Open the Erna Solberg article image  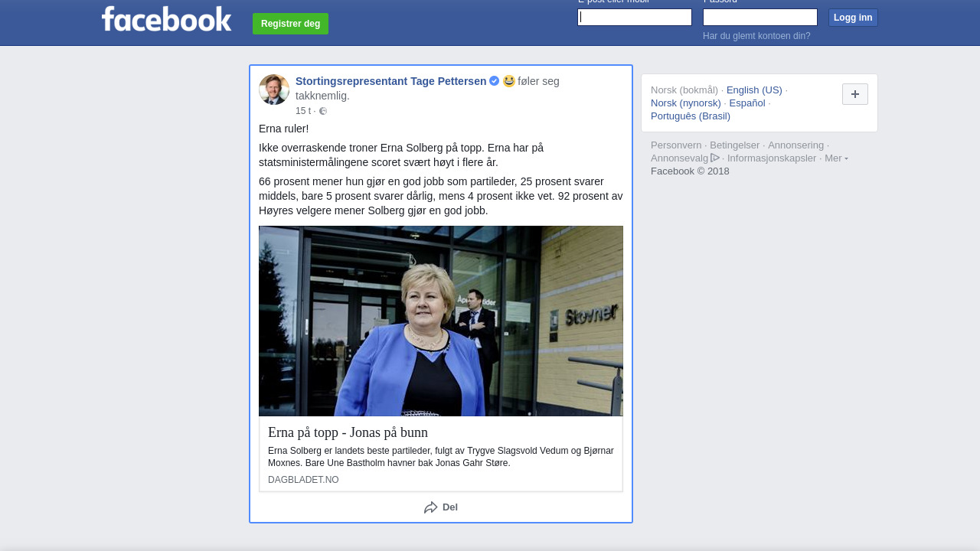pyautogui.click(x=441, y=321)
